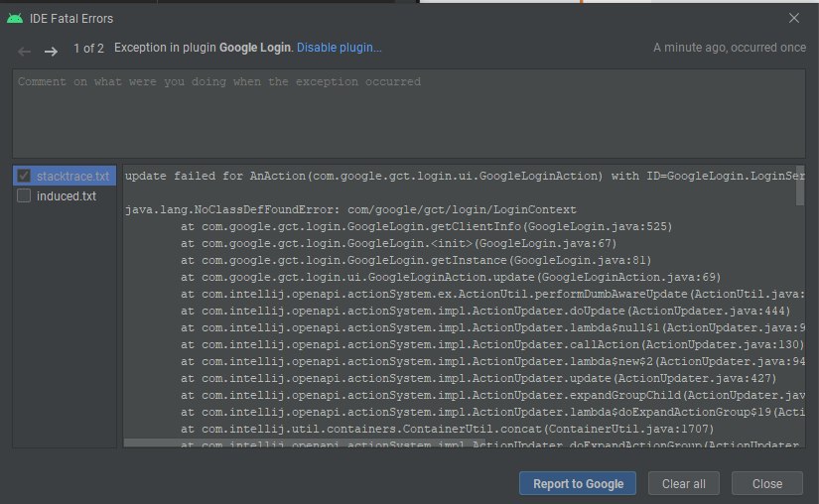Click the Report to Google button
Screen dimensions: 819x504
pyautogui.click(x=578, y=483)
